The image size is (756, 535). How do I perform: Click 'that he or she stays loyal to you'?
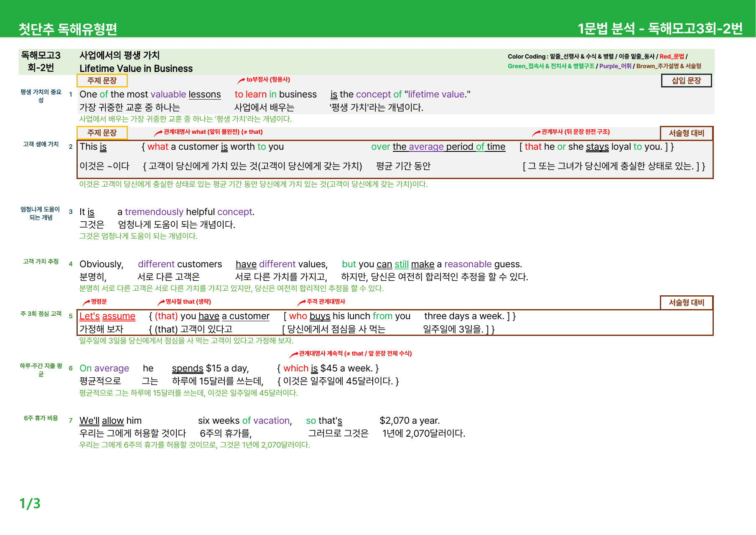(x=593, y=147)
